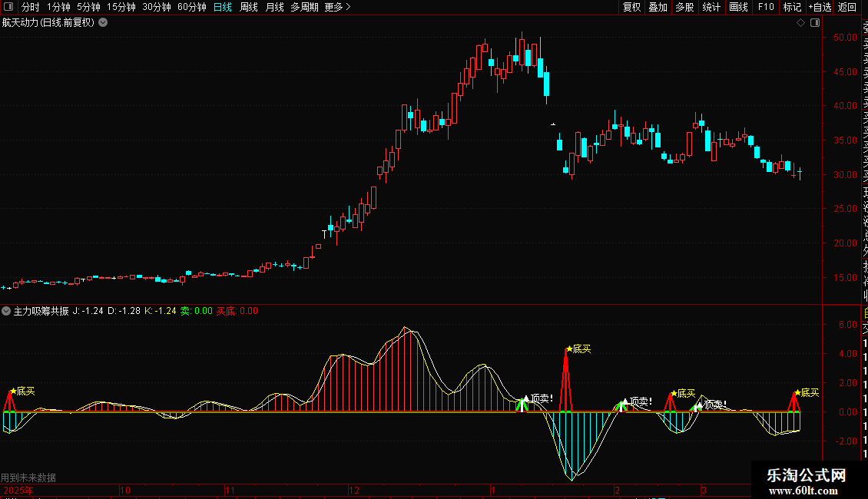Click the 航天动力(日线.前复权) chart title
Screen dimensions: 868x499
(x=48, y=23)
